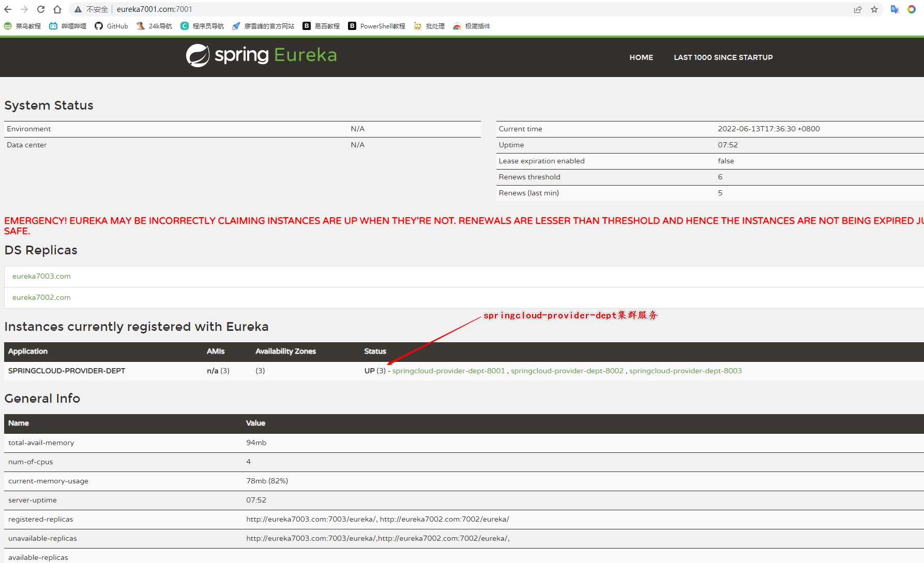Click the Application column header
The image size is (924, 563).
[28, 351]
